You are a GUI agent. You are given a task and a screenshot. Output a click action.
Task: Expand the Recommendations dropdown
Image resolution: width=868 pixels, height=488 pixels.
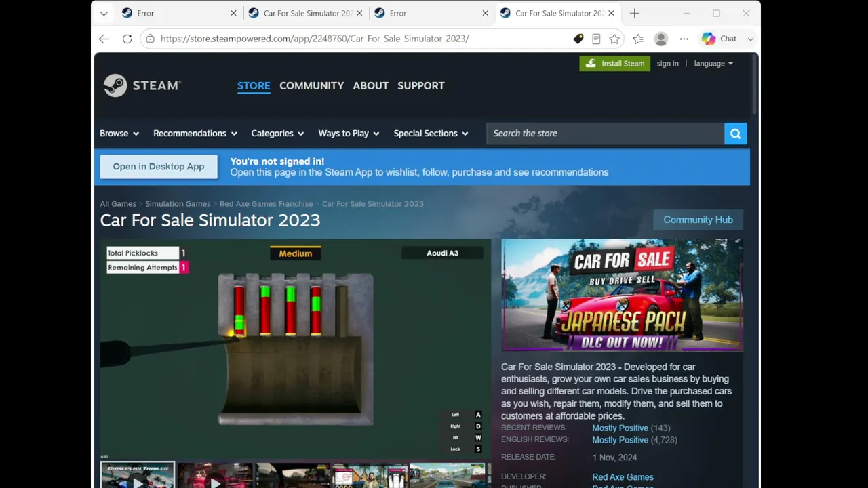point(195,134)
